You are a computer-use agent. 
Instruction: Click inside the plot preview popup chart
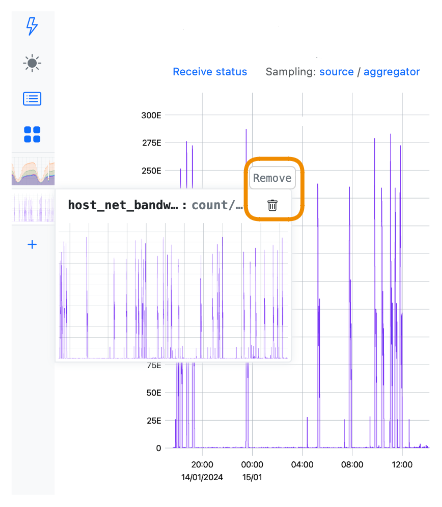pyautogui.click(x=173, y=292)
